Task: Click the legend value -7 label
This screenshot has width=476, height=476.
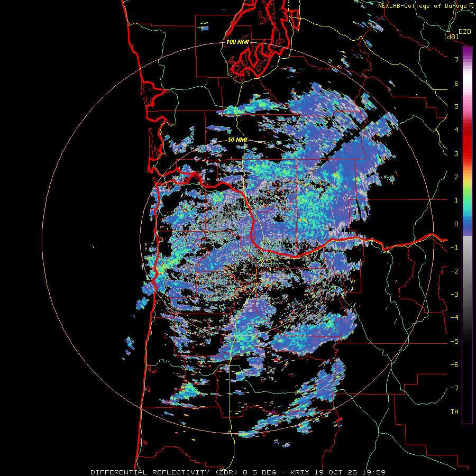Action: point(454,388)
